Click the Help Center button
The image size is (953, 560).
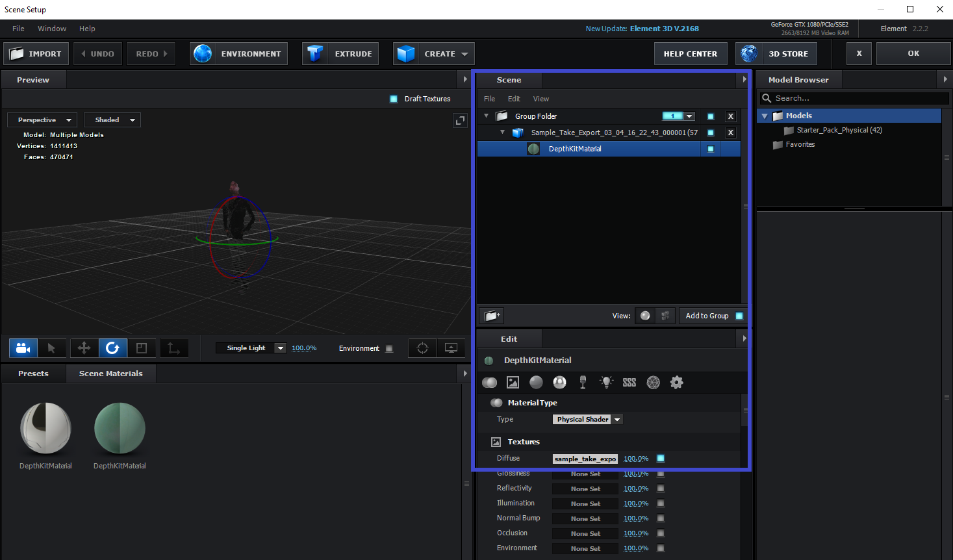690,54
